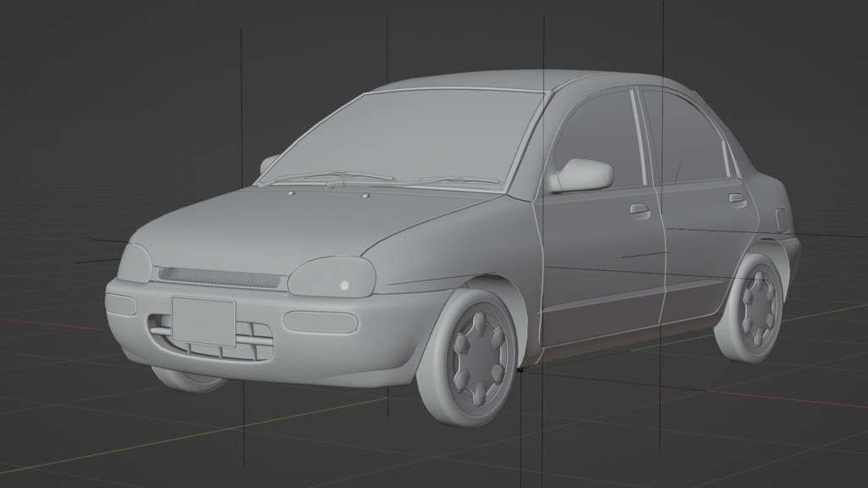Select the front door handle

click(x=640, y=211)
